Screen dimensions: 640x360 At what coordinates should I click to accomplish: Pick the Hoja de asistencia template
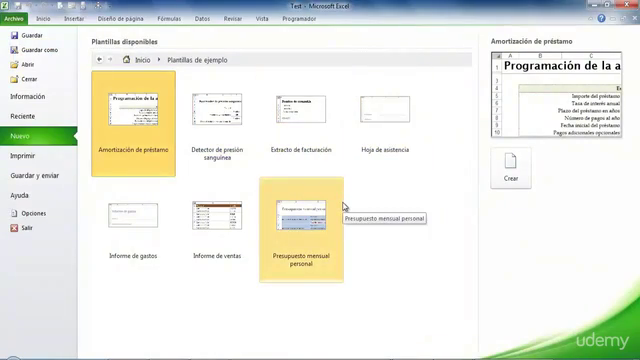point(385,124)
